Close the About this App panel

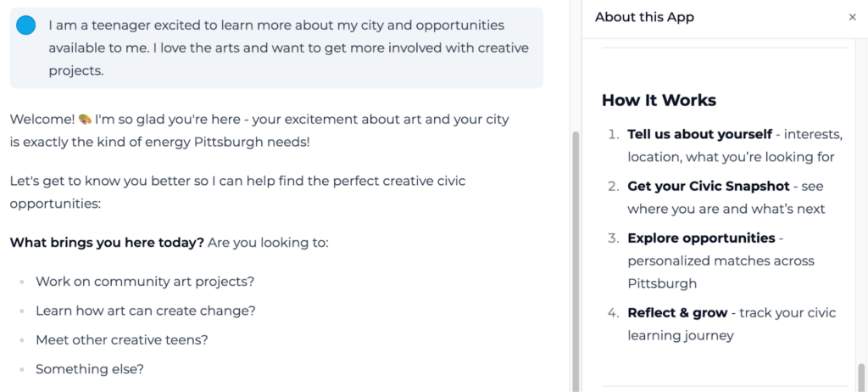pyautogui.click(x=852, y=17)
